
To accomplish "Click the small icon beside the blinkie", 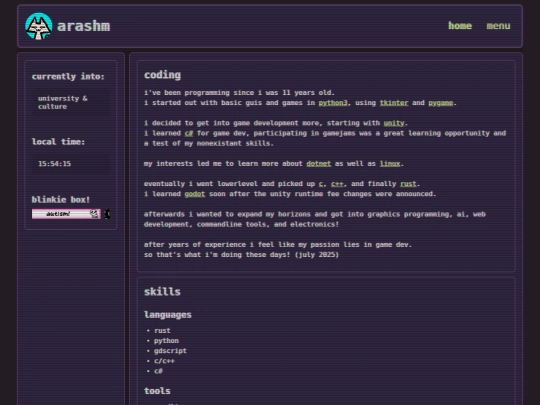I will pos(107,214).
